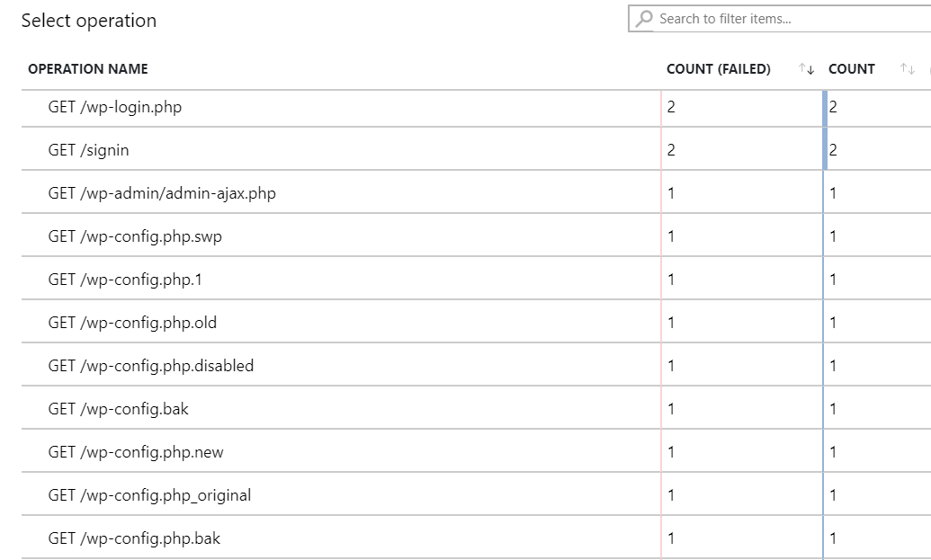Sort by COUNT (FAILED) arrows icon

(806, 69)
